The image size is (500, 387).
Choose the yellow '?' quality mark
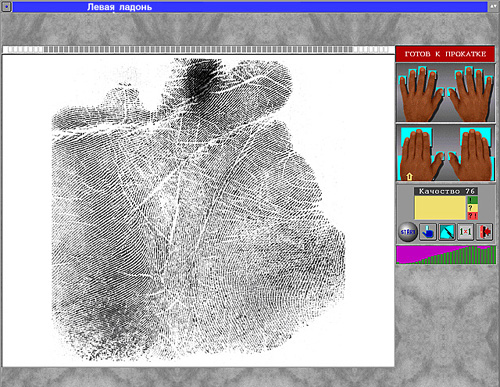tap(472, 208)
